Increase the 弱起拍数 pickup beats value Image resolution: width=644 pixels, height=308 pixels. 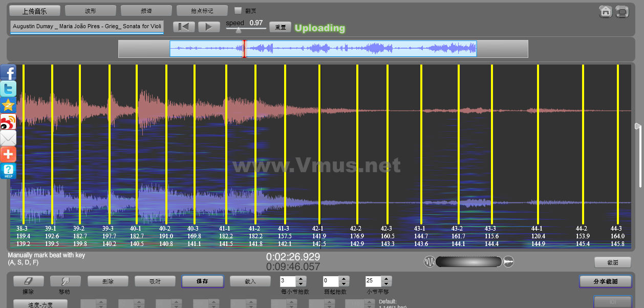click(x=344, y=278)
